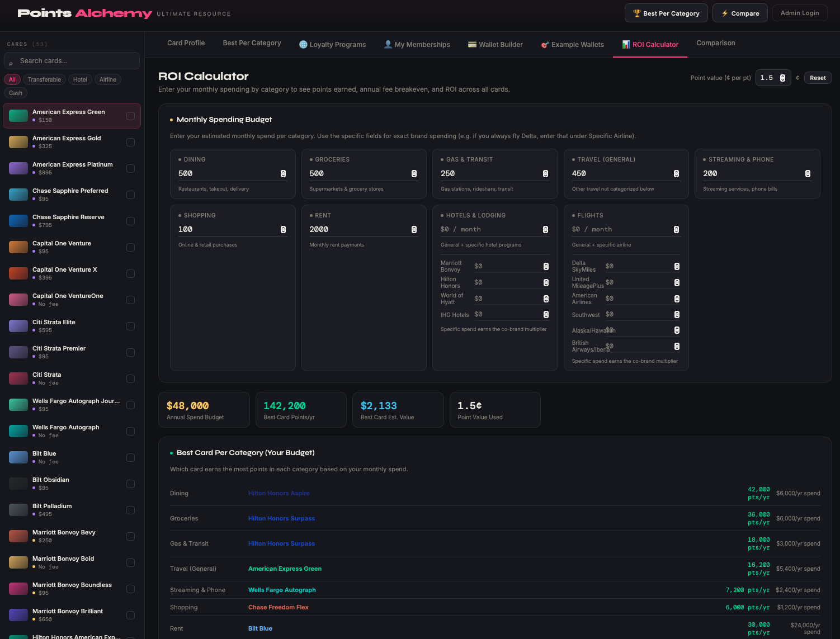Open Admin Login
The width and height of the screenshot is (840, 639).
[x=799, y=13]
